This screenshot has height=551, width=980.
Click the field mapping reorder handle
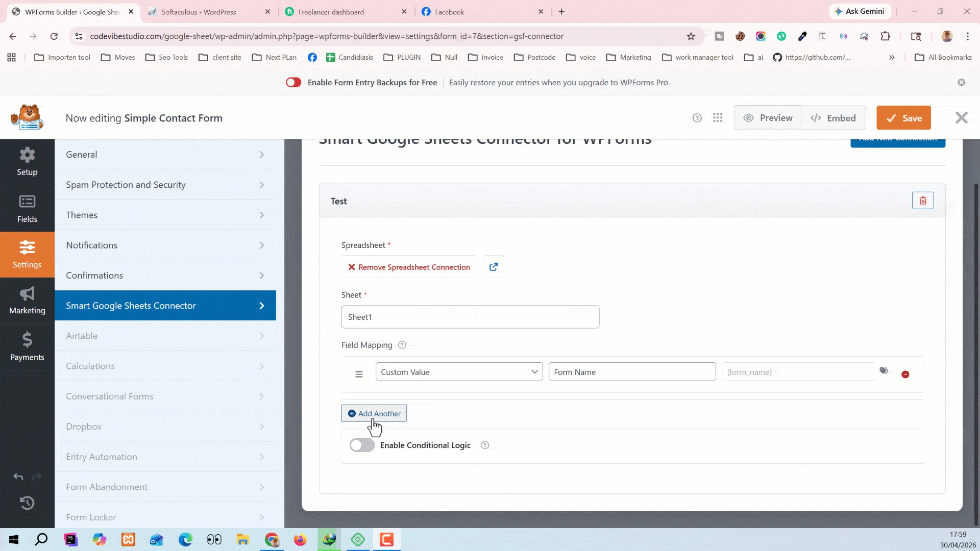click(359, 374)
